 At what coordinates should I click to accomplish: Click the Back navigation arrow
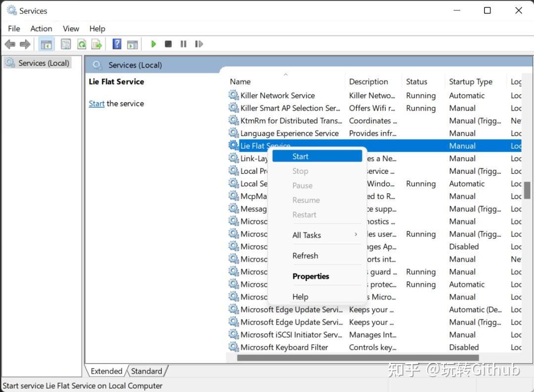10,44
